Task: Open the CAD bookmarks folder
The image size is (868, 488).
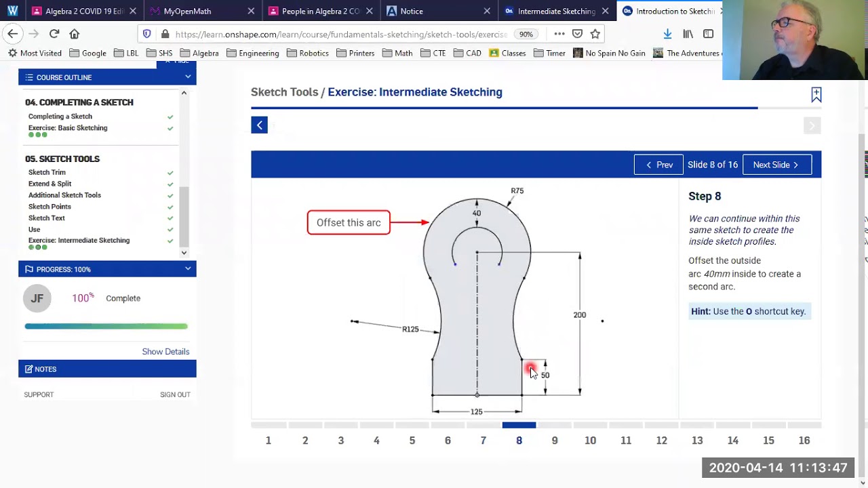Action: 467,53
